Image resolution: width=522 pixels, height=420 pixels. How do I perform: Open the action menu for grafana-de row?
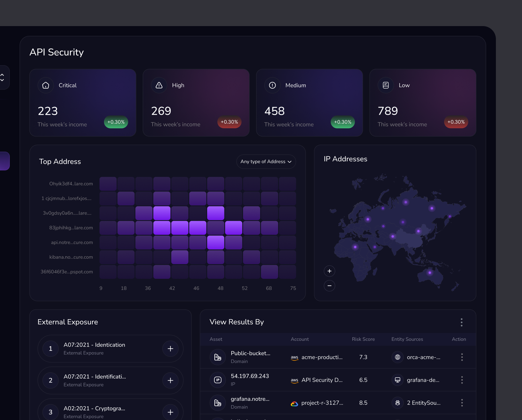[x=462, y=380]
